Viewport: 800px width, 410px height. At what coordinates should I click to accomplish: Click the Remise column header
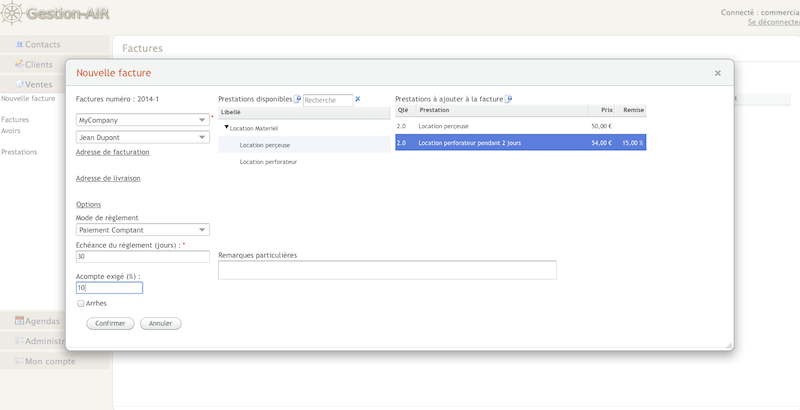[631, 110]
